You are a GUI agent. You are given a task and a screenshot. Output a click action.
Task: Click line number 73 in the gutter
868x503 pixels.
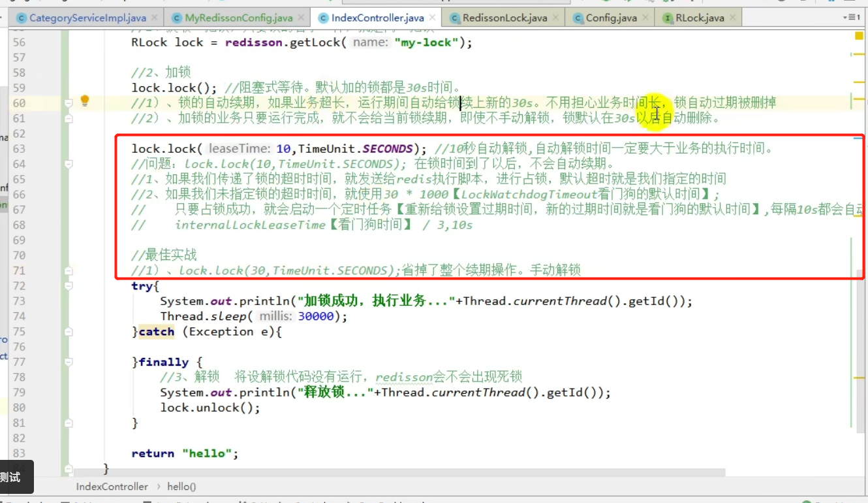pos(19,301)
